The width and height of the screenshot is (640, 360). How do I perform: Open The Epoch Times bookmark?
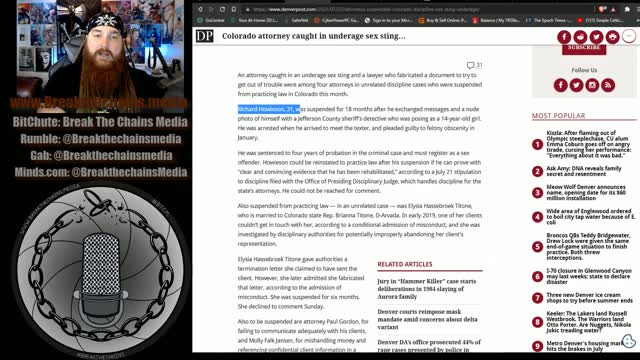coord(549,20)
